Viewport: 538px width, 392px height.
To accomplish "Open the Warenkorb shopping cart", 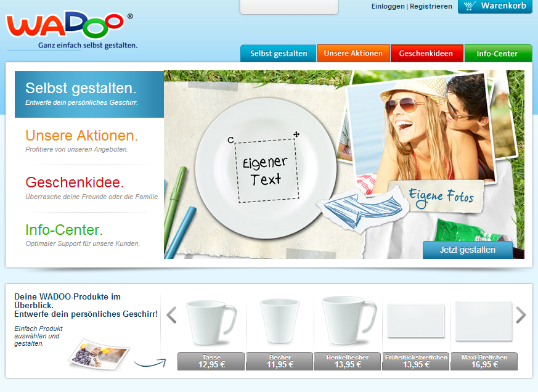I will point(495,6).
